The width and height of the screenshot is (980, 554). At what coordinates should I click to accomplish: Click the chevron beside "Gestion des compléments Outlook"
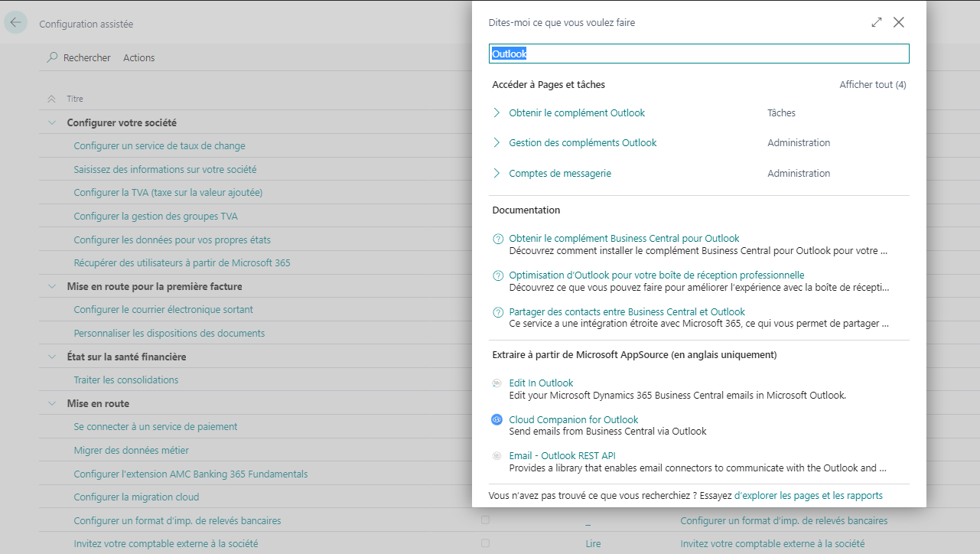click(497, 142)
